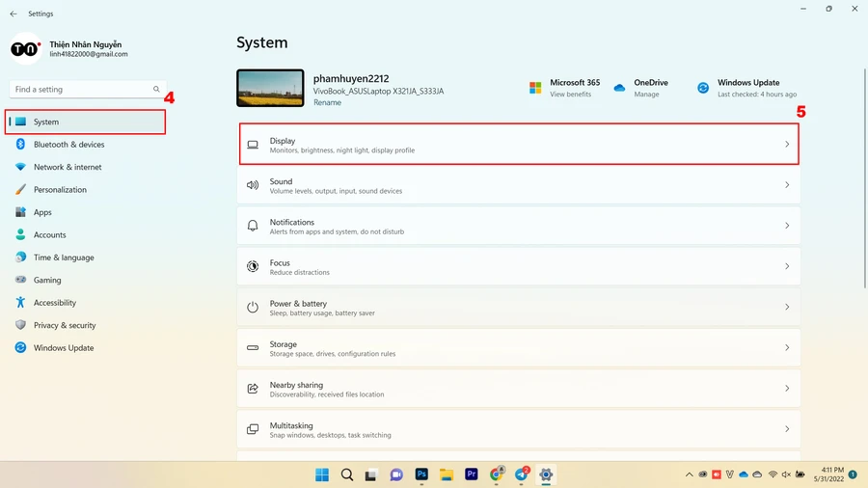Click the Notifications bell icon

coord(253,226)
